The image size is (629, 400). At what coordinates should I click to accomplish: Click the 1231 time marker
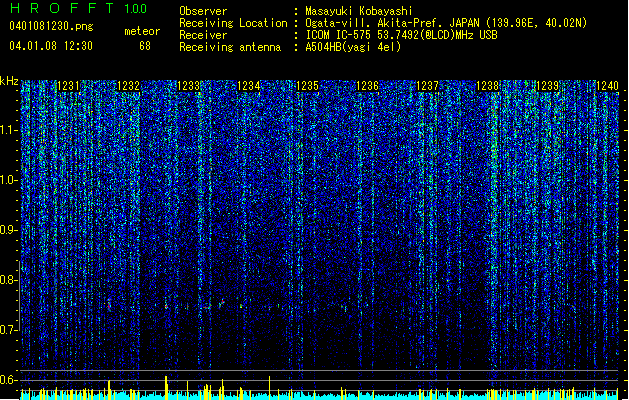click(69, 85)
